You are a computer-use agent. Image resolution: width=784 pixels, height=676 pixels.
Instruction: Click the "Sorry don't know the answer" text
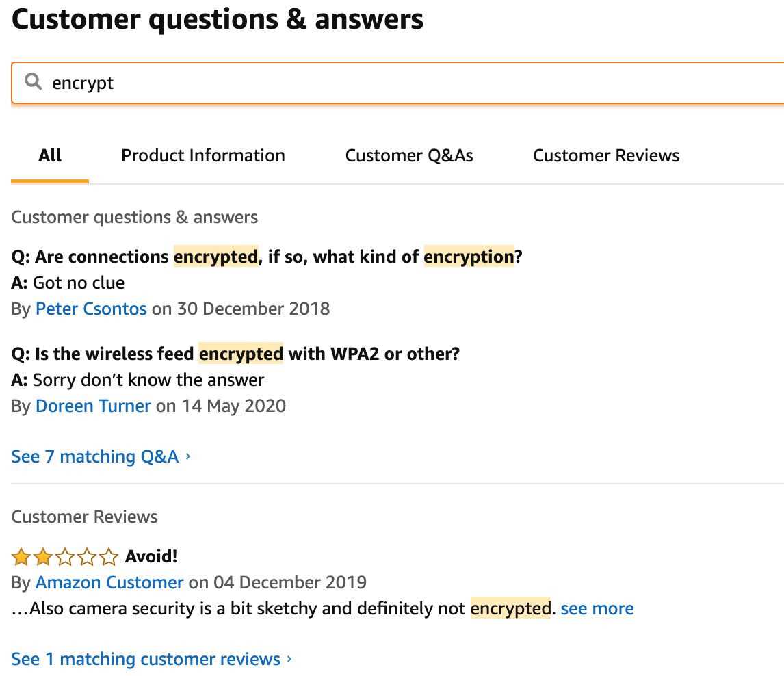tap(148, 380)
